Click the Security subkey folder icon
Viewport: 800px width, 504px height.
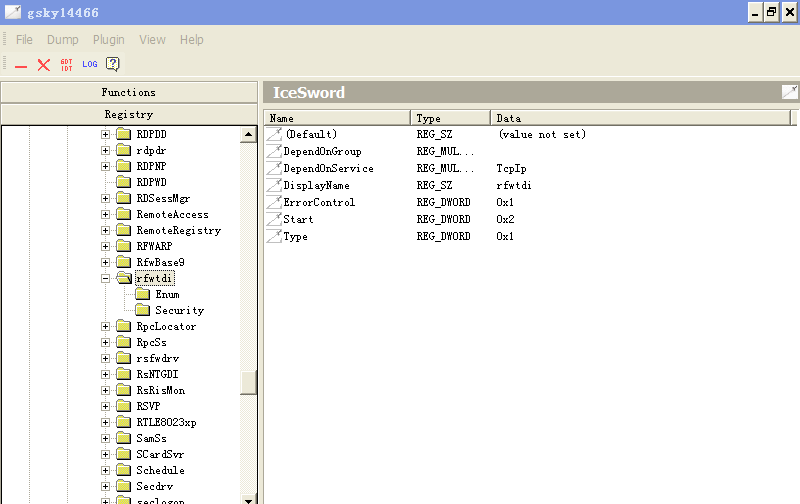143,310
